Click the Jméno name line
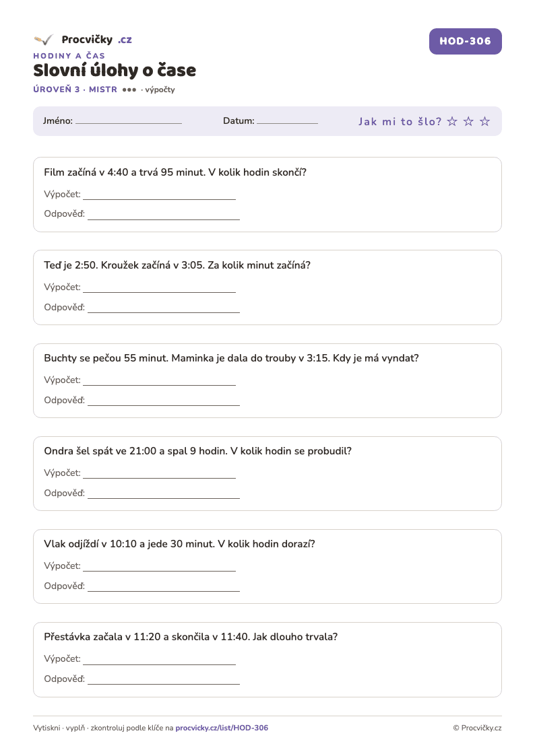 [129, 123]
